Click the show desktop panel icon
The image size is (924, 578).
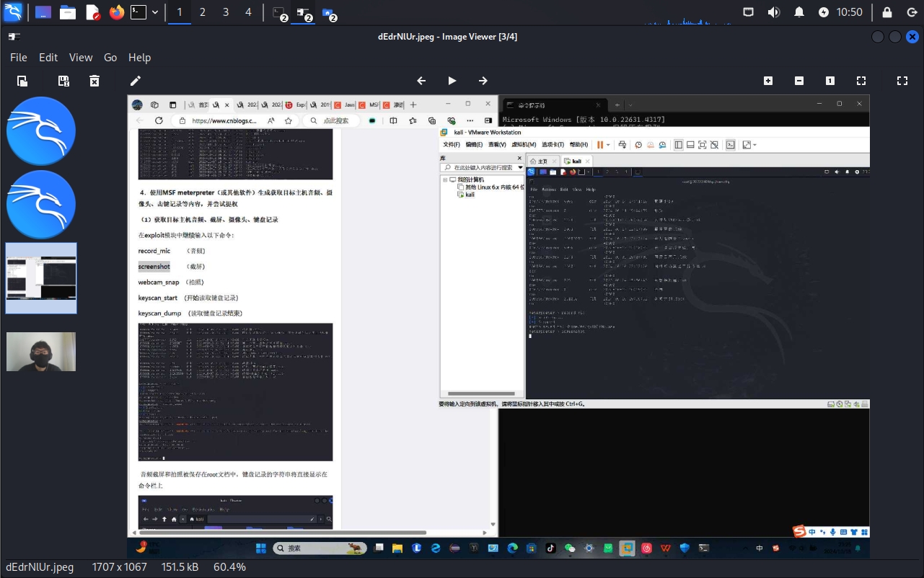pos(43,12)
